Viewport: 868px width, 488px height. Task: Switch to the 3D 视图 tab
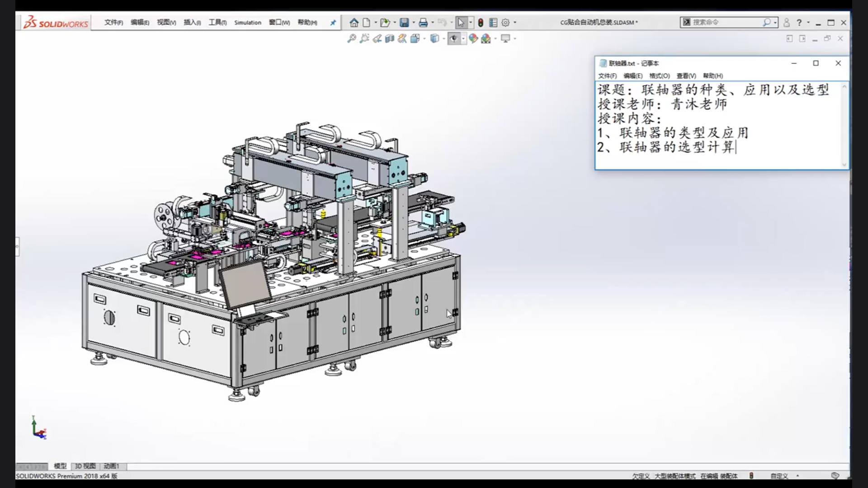click(x=85, y=466)
